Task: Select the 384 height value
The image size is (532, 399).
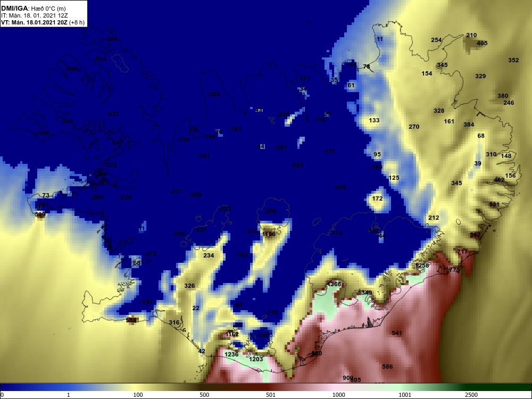Action: (469, 124)
